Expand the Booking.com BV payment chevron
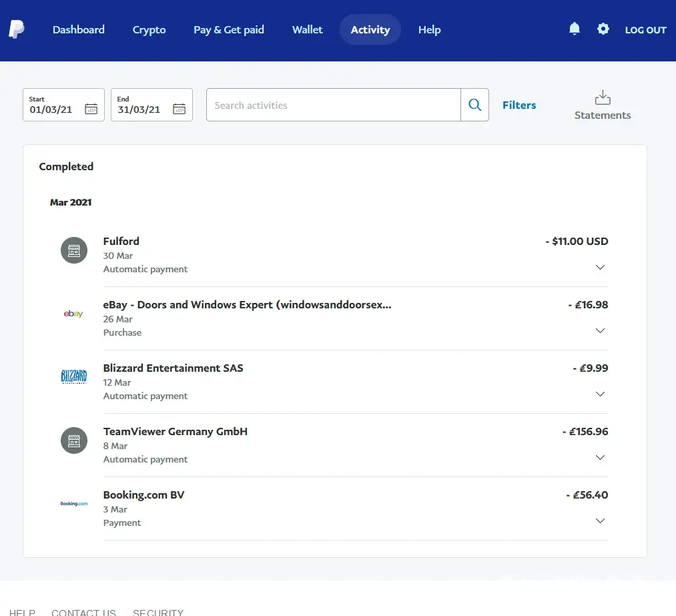 (x=600, y=521)
